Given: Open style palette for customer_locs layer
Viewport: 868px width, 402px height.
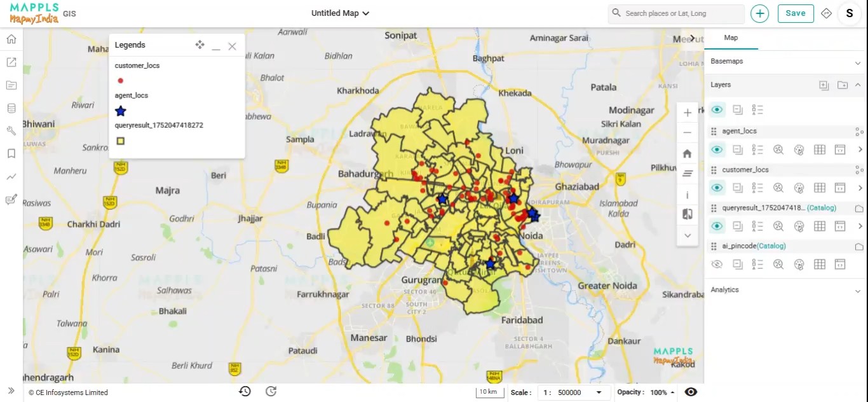Looking at the screenshot, I should coord(799,188).
